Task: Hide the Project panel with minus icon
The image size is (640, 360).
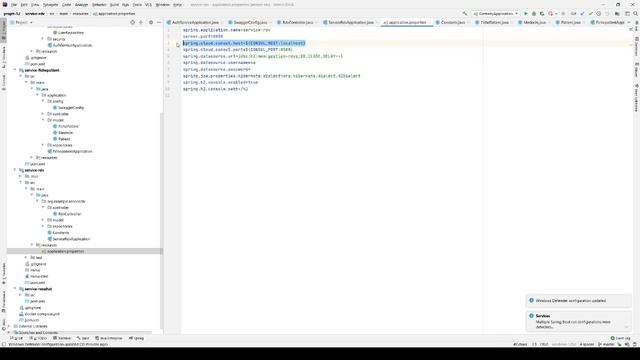Action: click(159, 22)
